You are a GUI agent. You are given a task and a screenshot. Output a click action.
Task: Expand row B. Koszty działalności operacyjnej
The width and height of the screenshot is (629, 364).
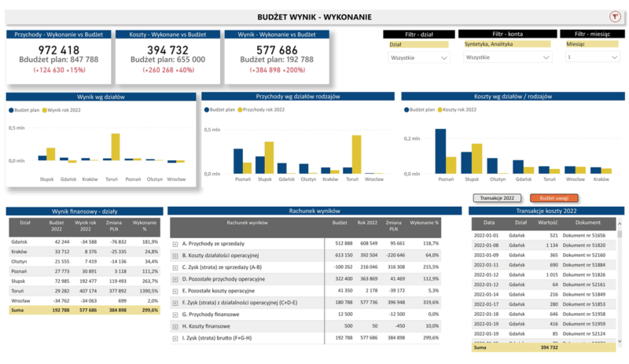click(175, 256)
